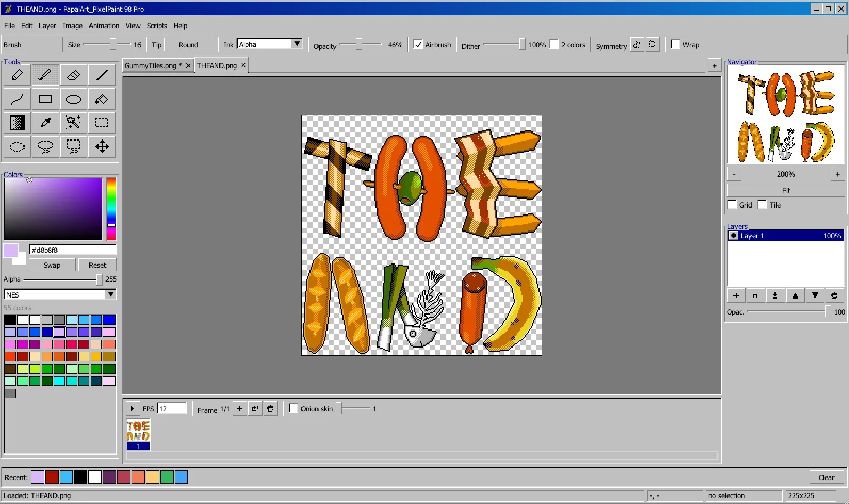The height and width of the screenshot is (504, 849).
Task: Duplicate the current layer
Action: click(x=756, y=295)
